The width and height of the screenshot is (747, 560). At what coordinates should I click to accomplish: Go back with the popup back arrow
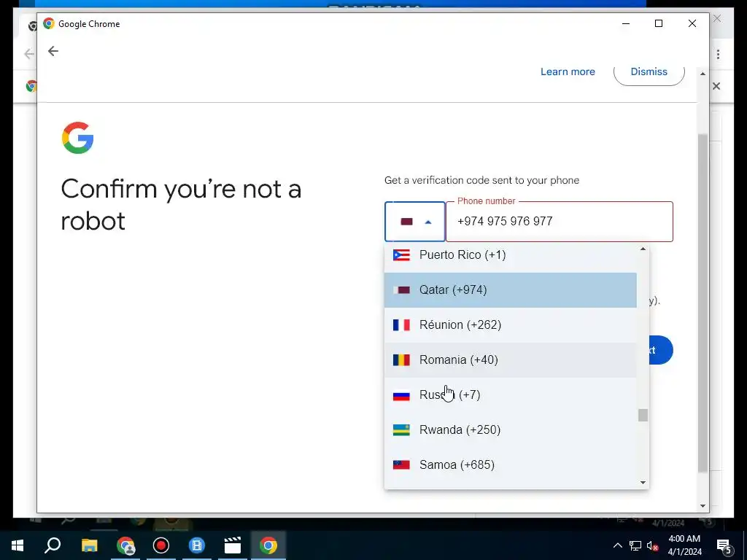(x=53, y=51)
